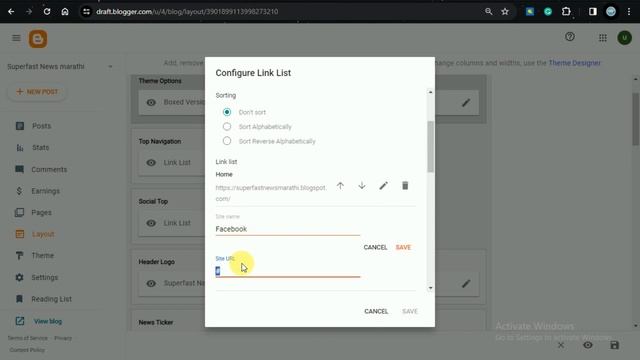Click the dialog scrollbar thumb

pyautogui.click(x=430, y=147)
